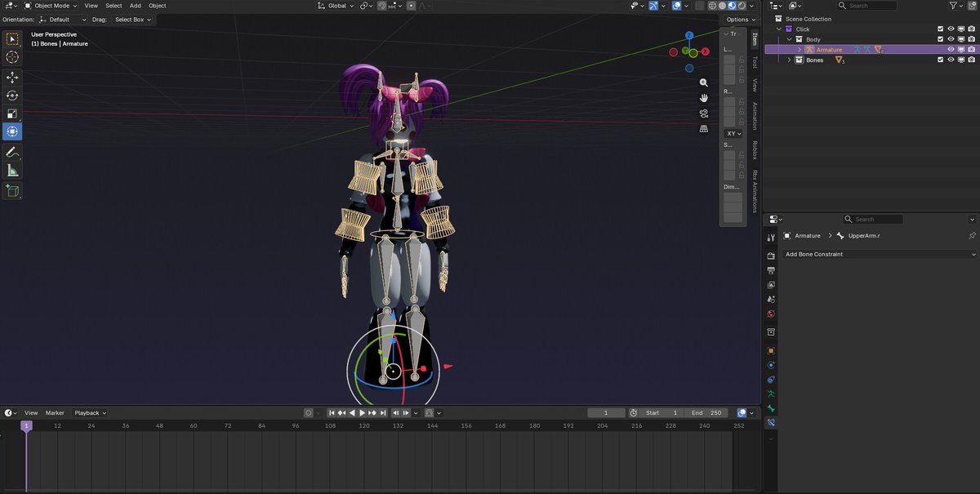Expand the Armature tree item

[800, 50]
